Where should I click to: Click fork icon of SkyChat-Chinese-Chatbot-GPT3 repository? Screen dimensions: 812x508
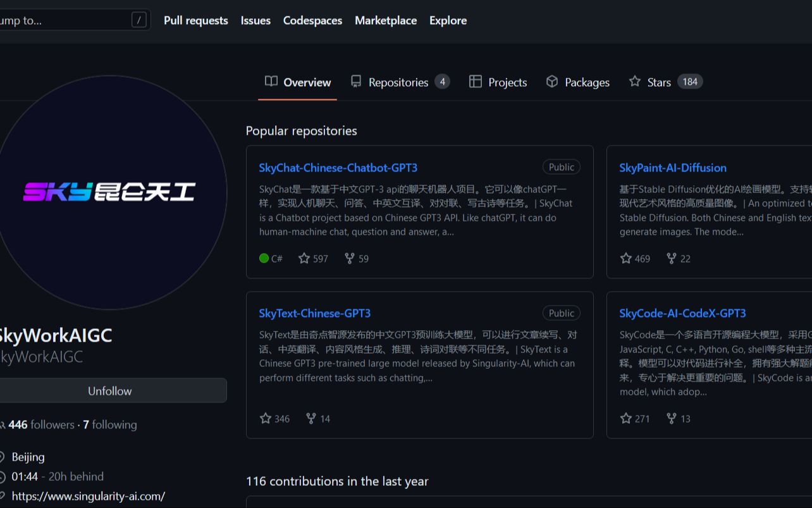click(349, 258)
